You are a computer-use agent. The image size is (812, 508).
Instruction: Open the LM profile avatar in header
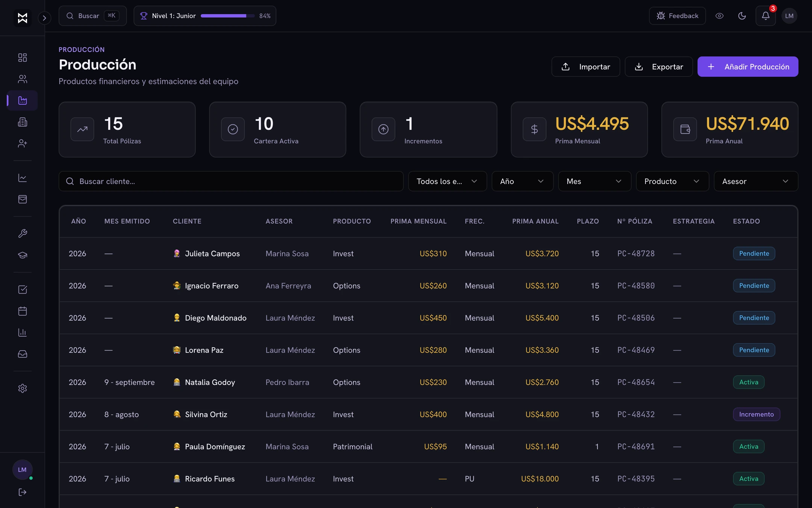click(789, 16)
